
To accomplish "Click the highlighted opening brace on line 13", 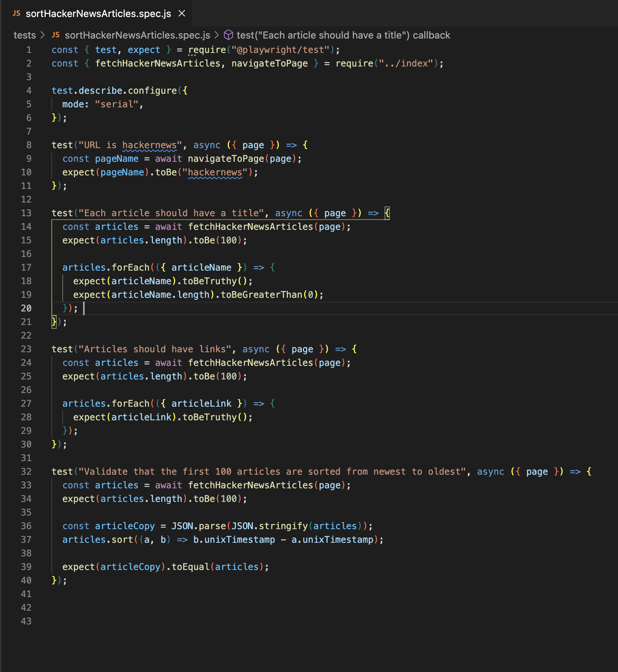I will [386, 213].
